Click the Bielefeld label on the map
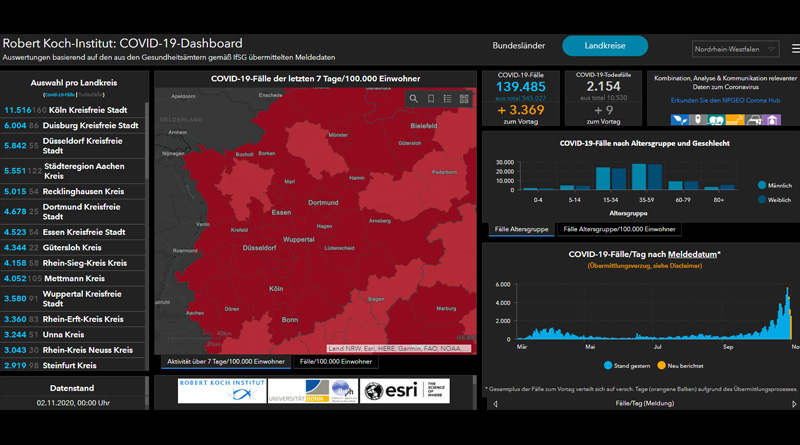 423,126
